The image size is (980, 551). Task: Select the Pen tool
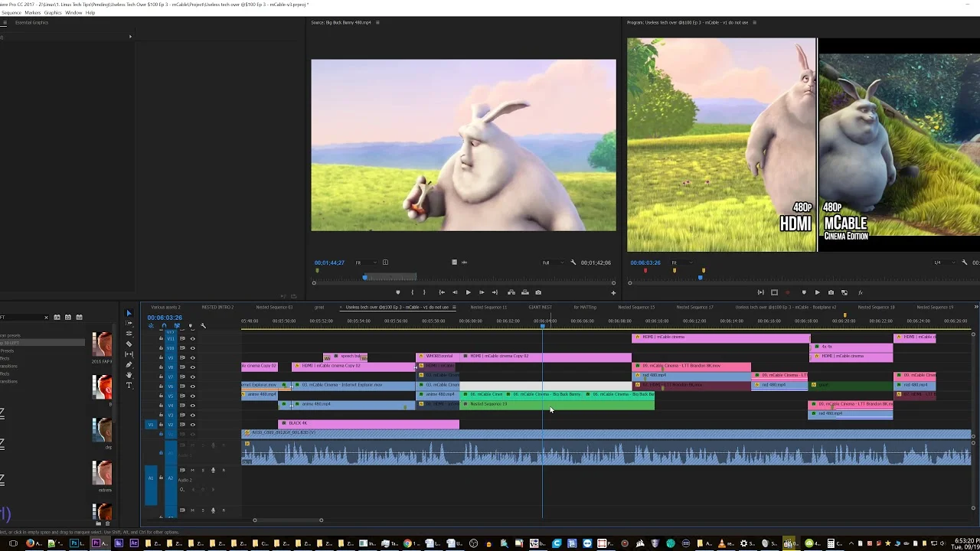pyautogui.click(x=129, y=365)
